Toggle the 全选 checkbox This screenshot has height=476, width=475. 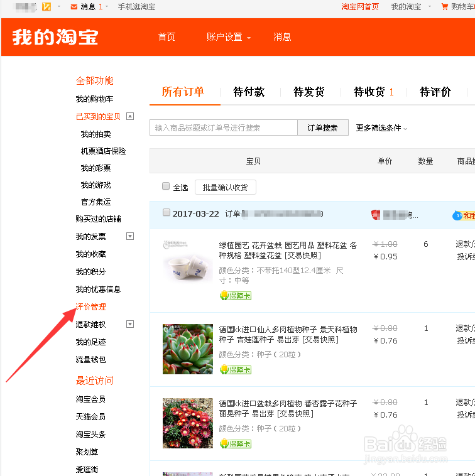click(x=166, y=186)
